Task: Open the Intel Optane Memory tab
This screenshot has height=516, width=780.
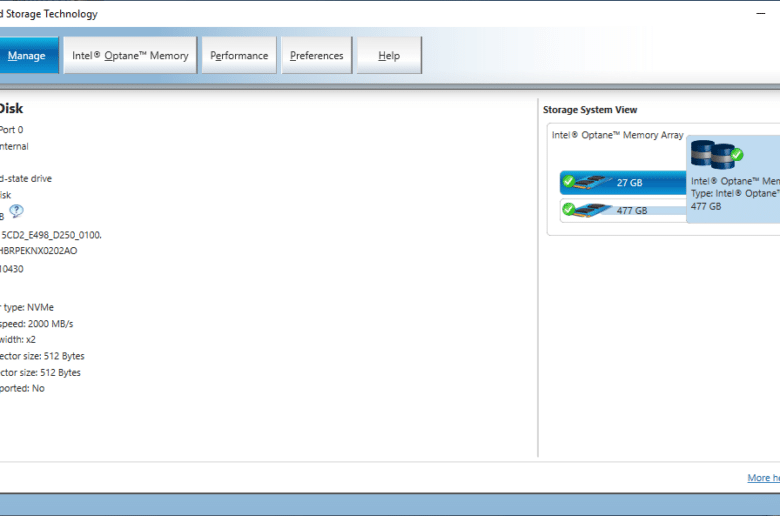Action: tap(130, 55)
